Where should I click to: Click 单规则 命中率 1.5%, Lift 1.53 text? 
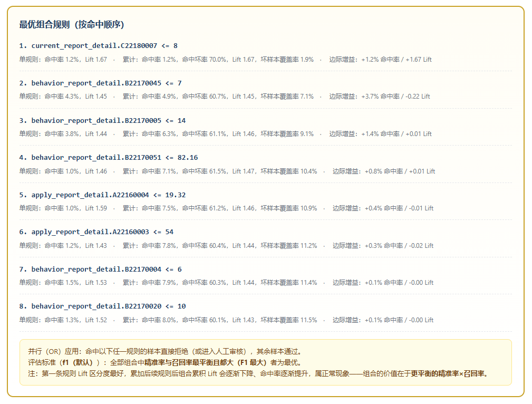tap(63, 283)
